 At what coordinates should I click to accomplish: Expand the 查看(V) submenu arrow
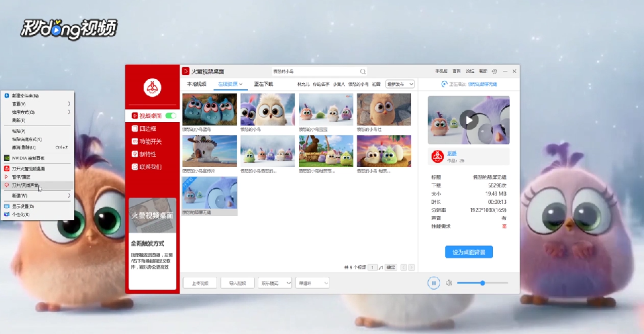click(x=69, y=104)
